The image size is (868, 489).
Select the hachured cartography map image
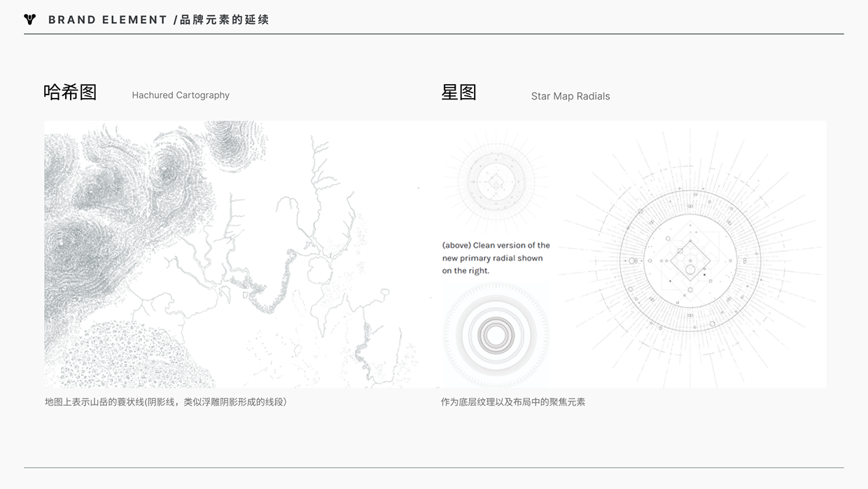click(x=231, y=254)
